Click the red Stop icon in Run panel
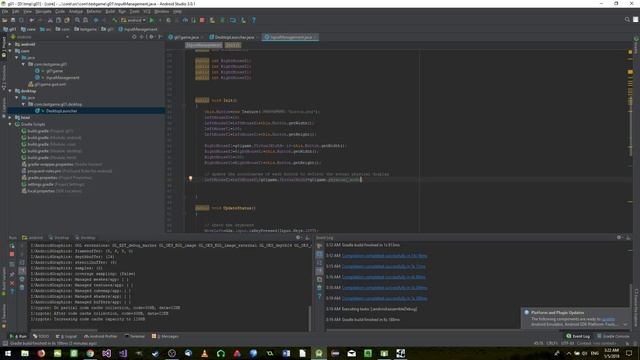Screen dimensions: 640x360 (x=12, y=254)
